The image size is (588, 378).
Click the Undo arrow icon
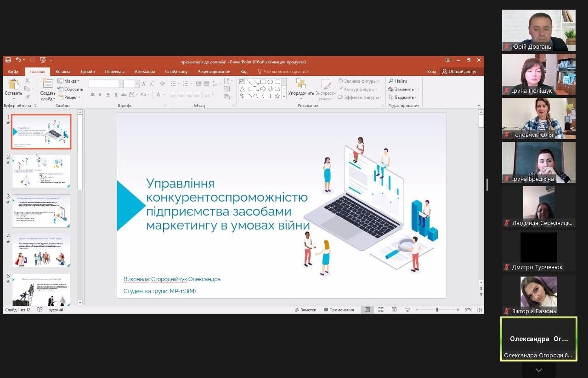18,60
